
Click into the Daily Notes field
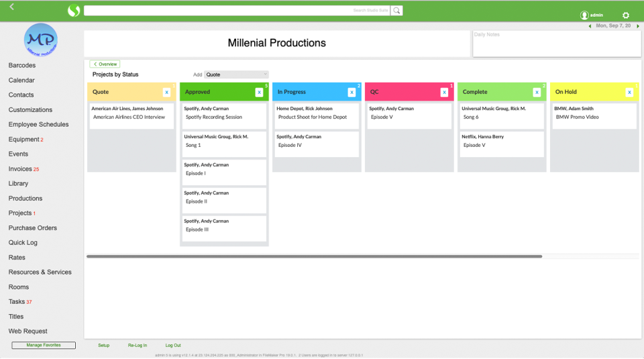point(557,44)
